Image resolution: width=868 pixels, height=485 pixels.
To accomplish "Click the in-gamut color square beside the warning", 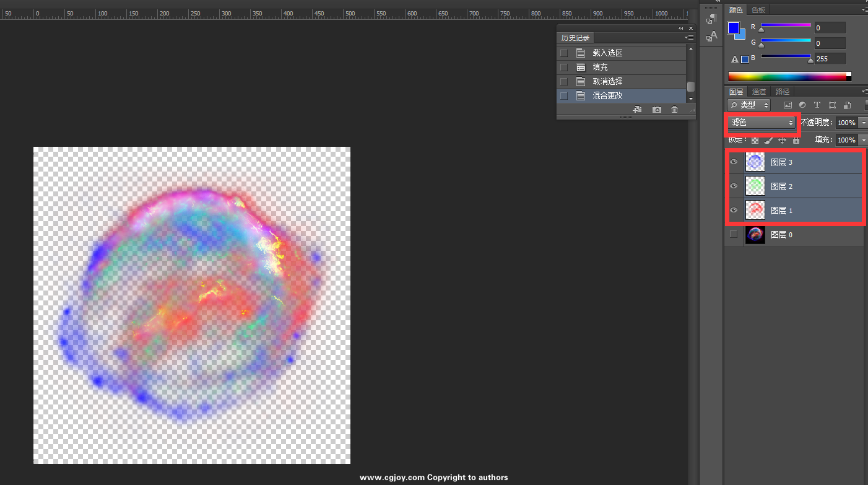I will (x=745, y=59).
